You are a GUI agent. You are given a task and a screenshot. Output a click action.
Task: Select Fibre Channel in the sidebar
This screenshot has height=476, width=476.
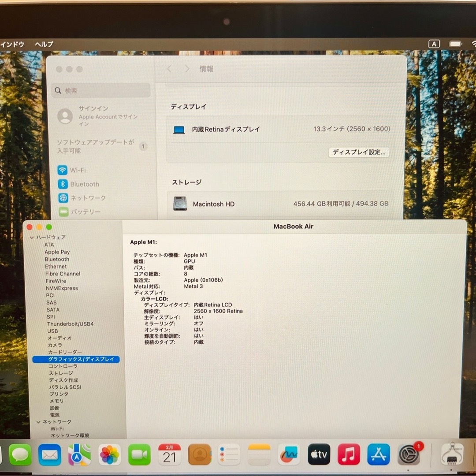[63, 274]
